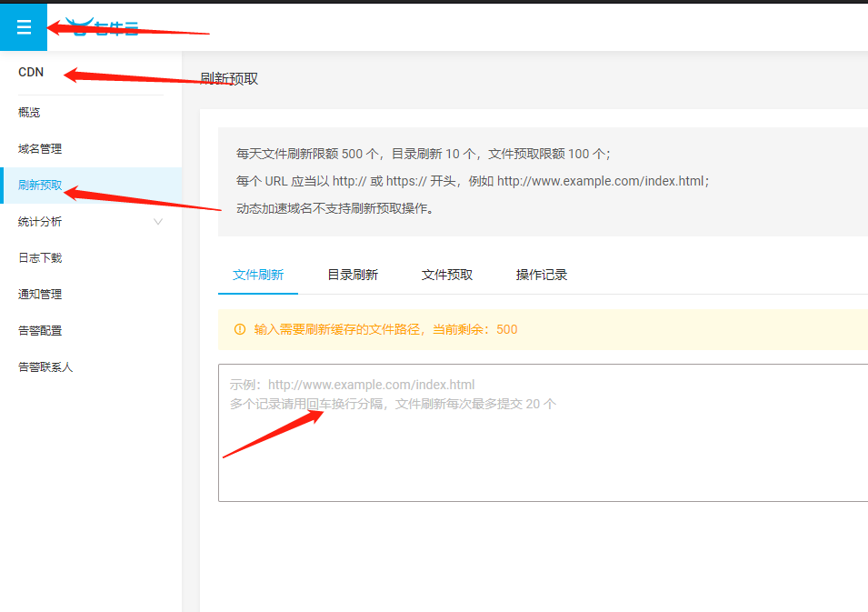Focus the file URL refresh text area

coord(543,433)
